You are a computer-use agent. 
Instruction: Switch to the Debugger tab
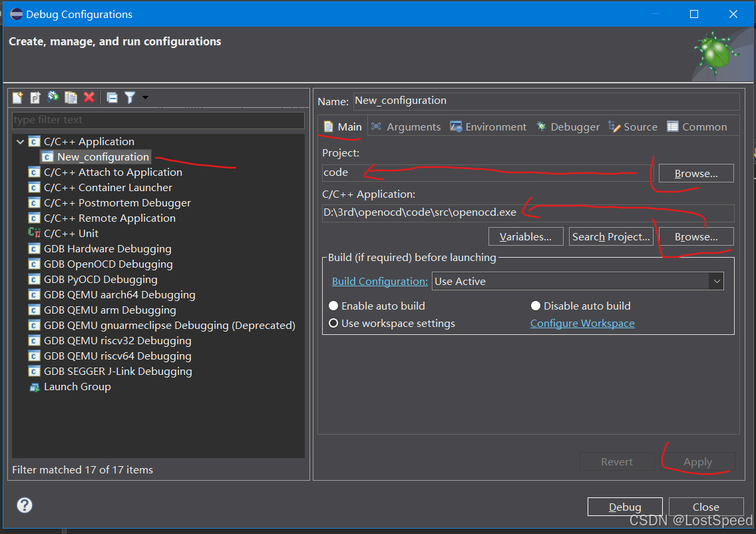point(568,127)
